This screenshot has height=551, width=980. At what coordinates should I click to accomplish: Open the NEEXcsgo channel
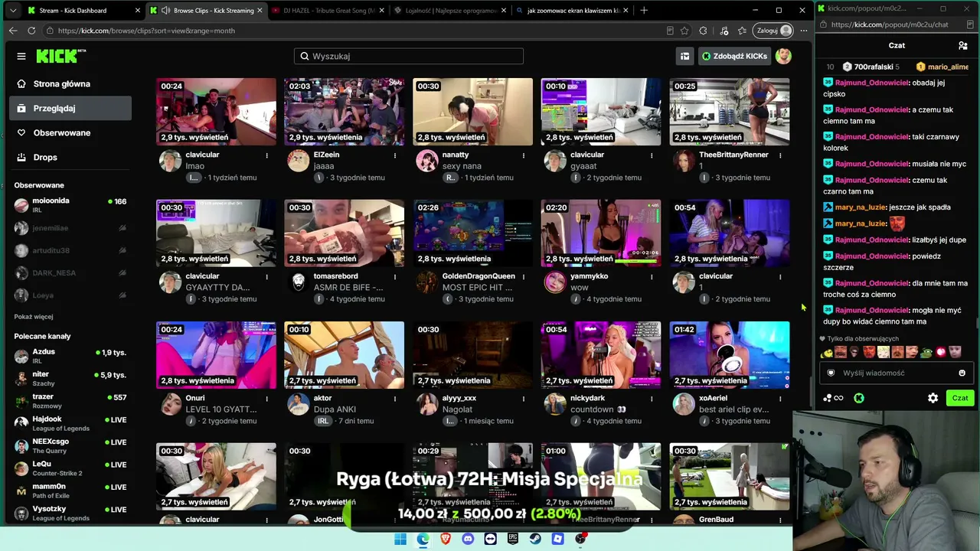coord(70,446)
